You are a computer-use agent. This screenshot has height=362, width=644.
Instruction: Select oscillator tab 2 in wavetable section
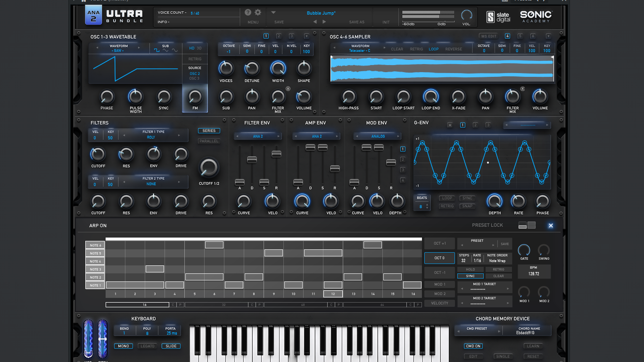click(x=279, y=36)
